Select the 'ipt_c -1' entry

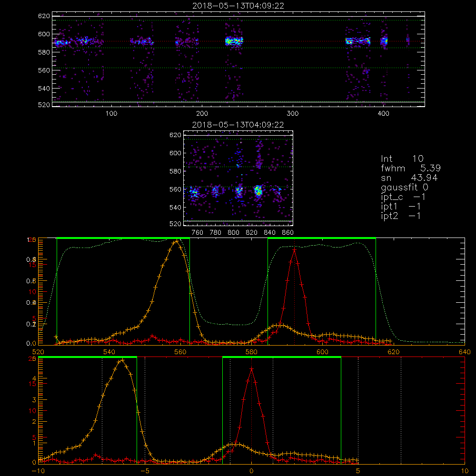pos(403,197)
